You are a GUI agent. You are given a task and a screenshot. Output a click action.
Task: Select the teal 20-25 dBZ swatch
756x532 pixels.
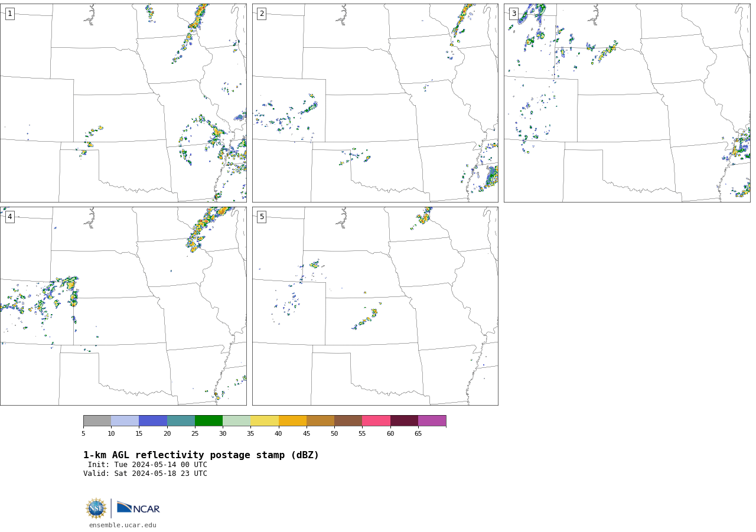pyautogui.click(x=181, y=421)
